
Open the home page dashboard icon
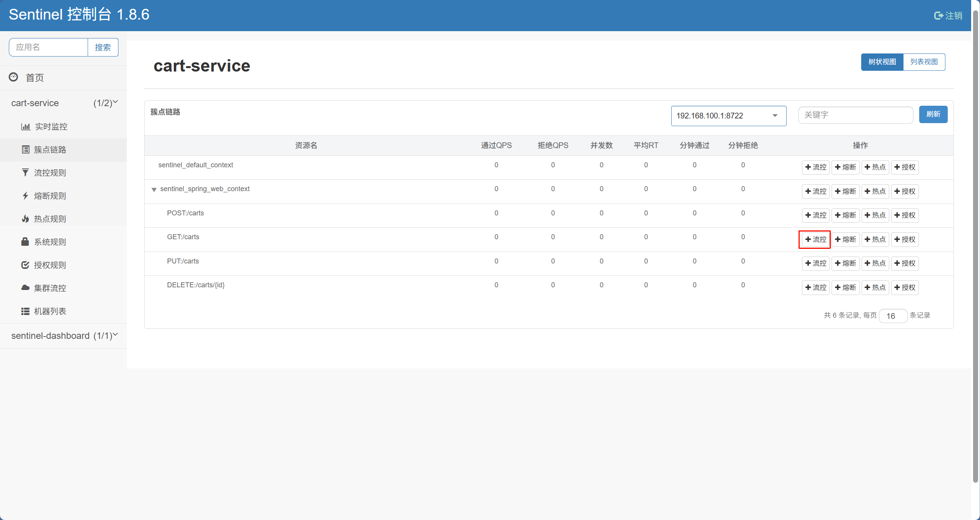pyautogui.click(x=13, y=77)
